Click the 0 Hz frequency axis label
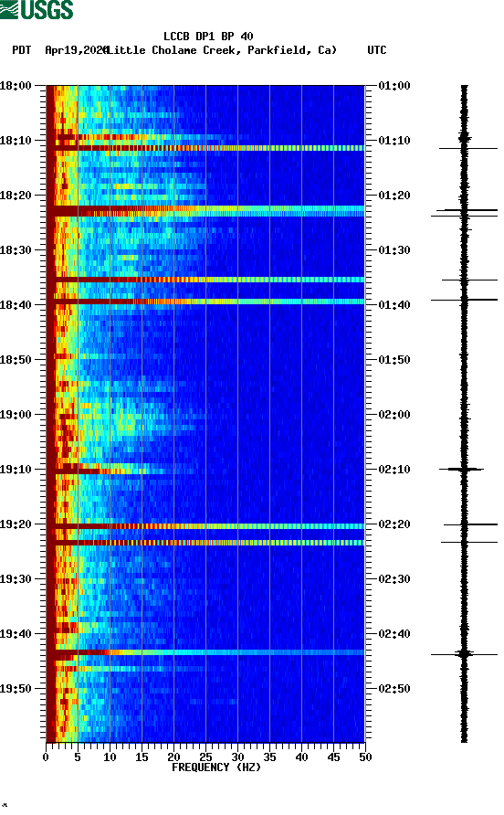 click(x=46, y=757)
